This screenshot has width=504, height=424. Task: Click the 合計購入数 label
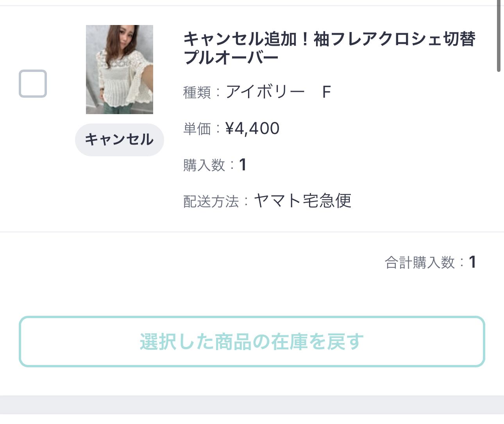420,263
